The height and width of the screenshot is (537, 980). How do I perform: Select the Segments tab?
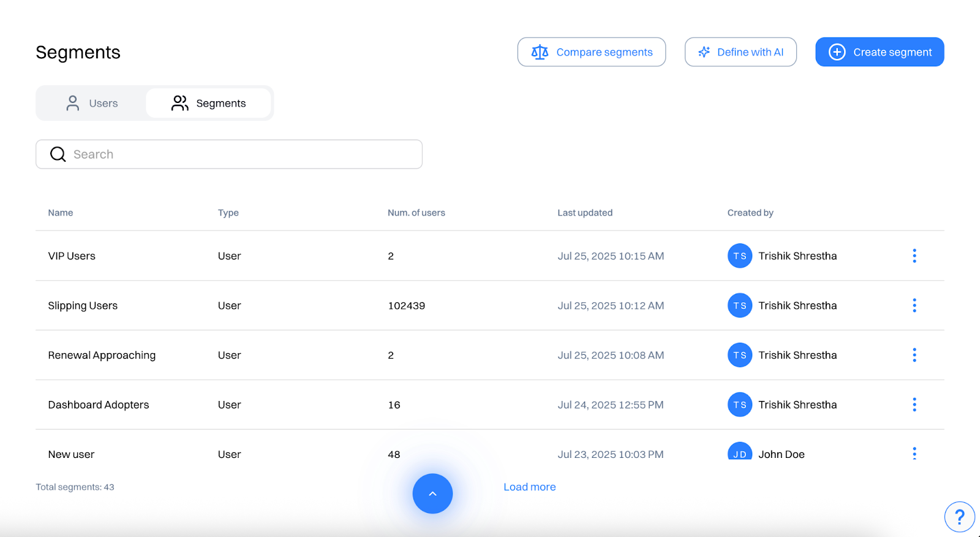pos(208,103)
